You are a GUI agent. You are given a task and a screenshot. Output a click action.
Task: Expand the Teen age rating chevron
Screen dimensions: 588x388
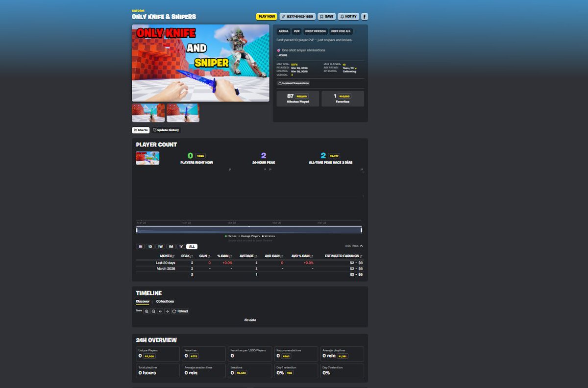[x=356, y=68]
